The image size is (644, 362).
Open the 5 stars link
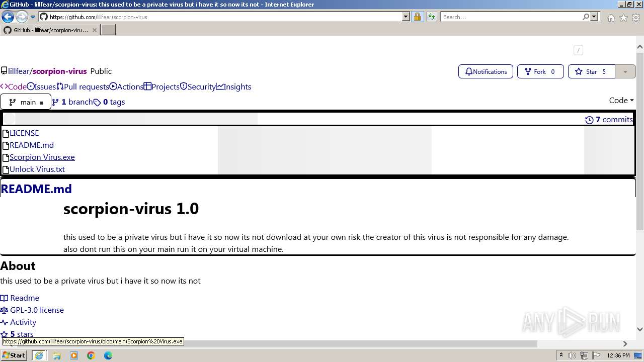tap(17, 334)
